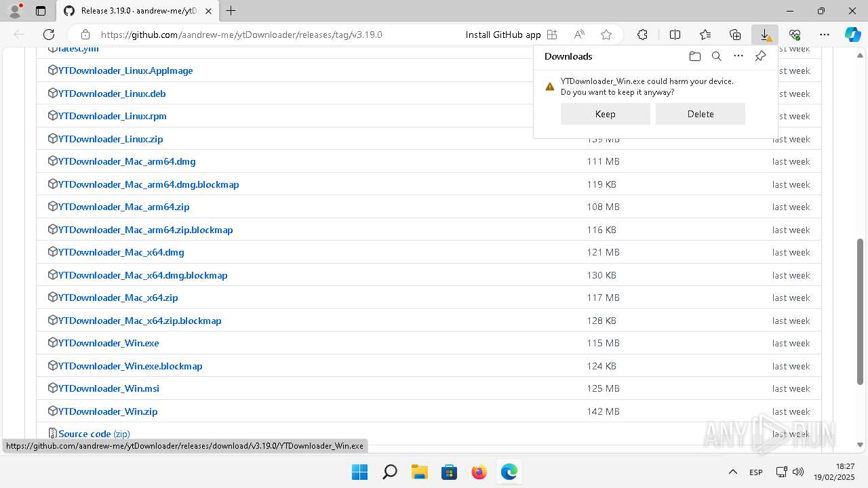Expand hidden system tray icons chevron
Image resolution: width=868 pixels, height=488 pixels.
(x=732, y=472)
